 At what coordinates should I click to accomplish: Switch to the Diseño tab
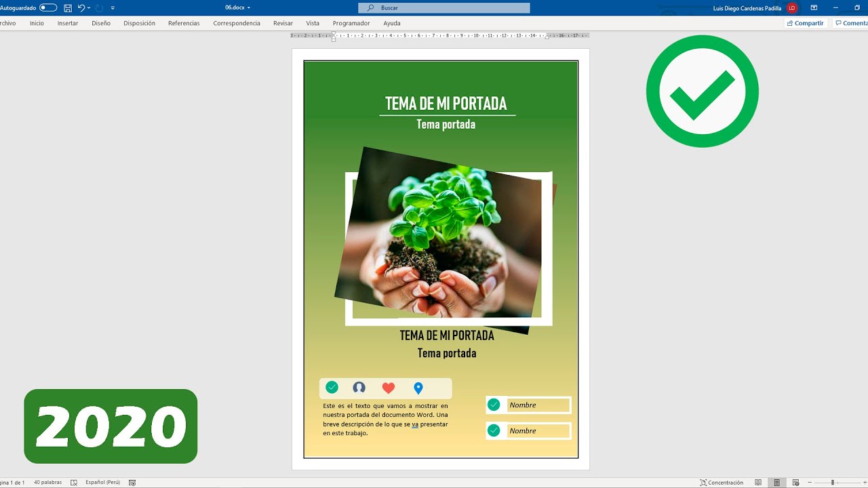[x=101, y=23]
